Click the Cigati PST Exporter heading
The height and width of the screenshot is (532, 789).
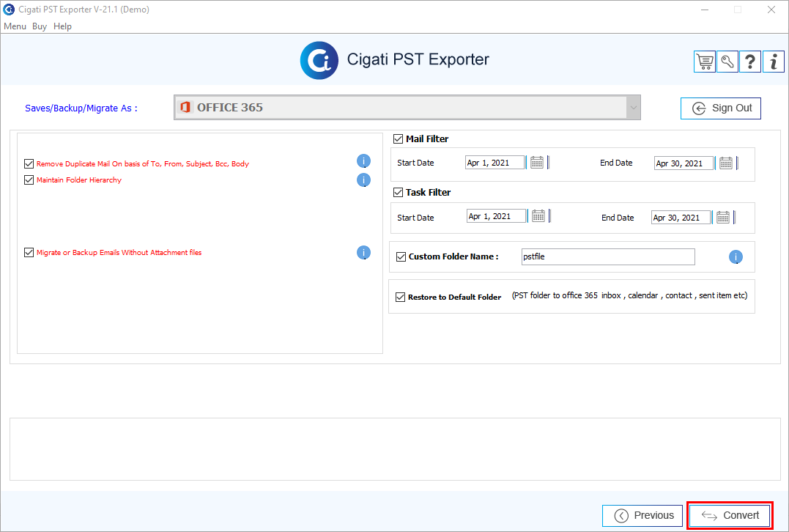(x=418, y=59)
